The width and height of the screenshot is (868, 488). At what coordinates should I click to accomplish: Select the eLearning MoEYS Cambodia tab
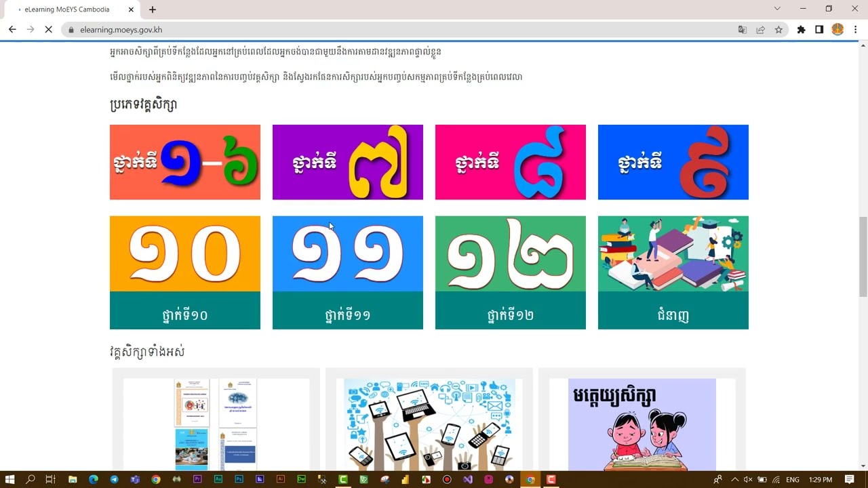[x=71, y=9]
